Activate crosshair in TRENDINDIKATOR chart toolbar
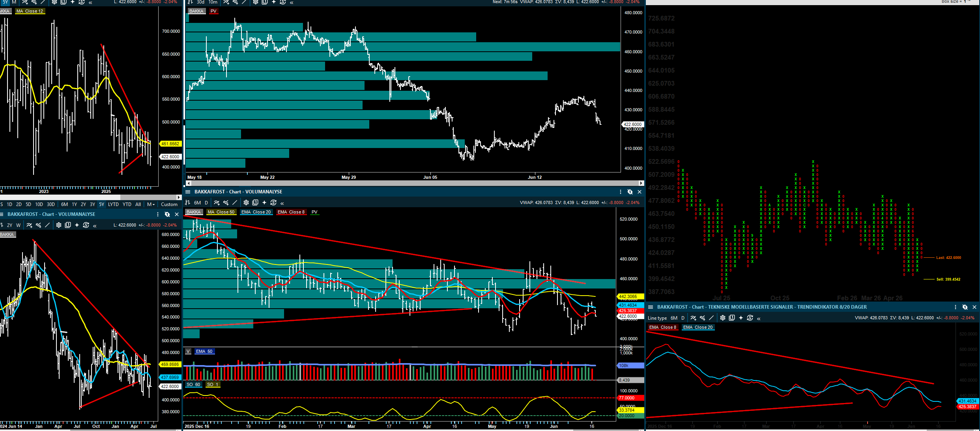Screen dimensions: 980x431 coord(741,318)
